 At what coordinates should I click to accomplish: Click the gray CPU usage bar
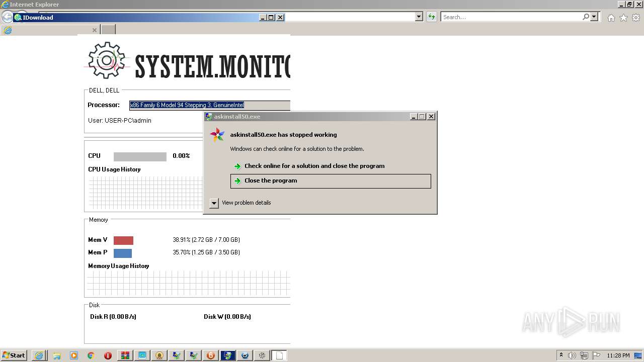pyautogui.click(x=140, y=157)
